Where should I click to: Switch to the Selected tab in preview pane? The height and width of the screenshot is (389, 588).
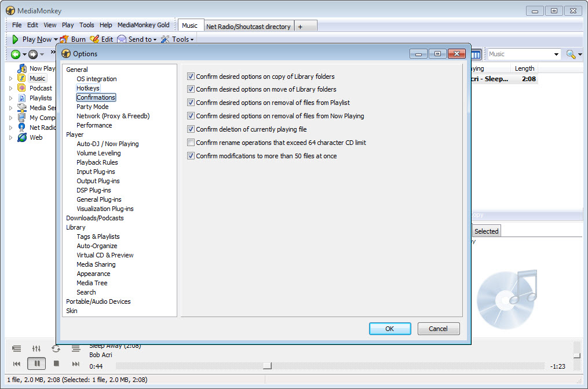point(487,231)
